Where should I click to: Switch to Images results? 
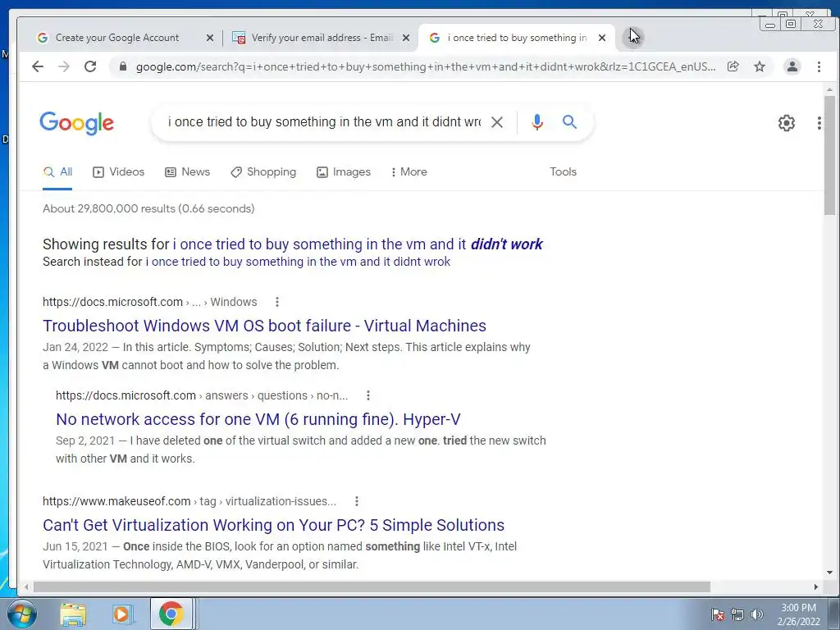(x=344, y=172)
